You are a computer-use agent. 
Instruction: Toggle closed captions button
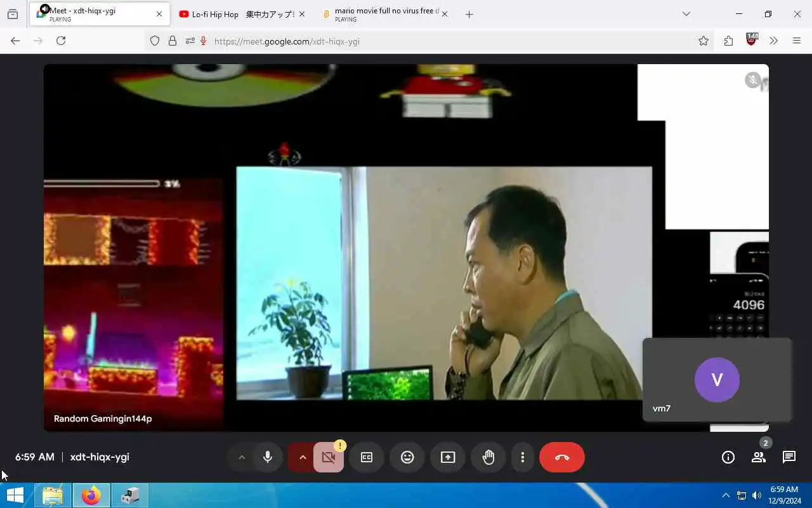pos(367,457)
